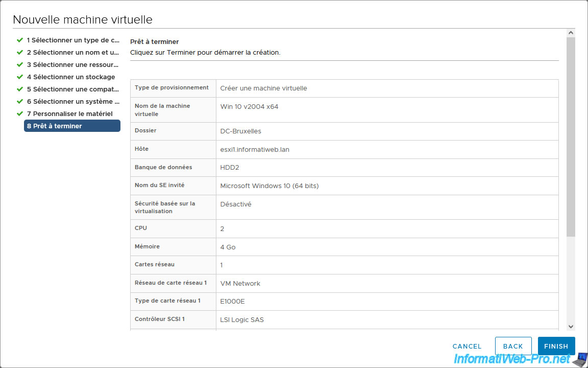This screenshot has width=588, height=368.
Task: Click the scrollbar up arrow
Action: pyautogui.click(x=571, y=33)
